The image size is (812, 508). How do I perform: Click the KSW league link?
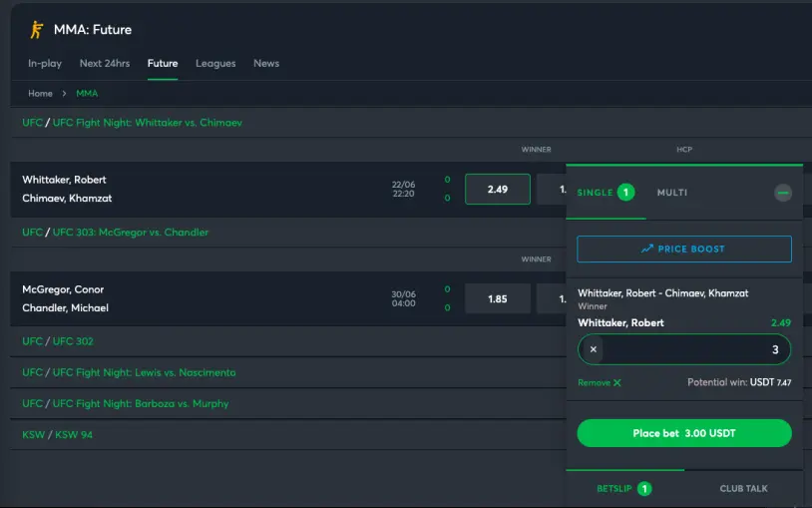(34, 434)
